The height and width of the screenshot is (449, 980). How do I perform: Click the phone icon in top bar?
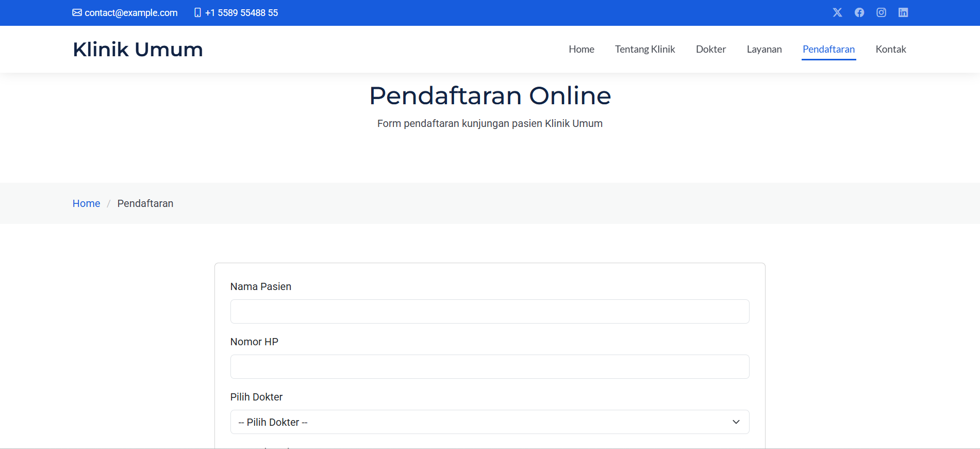click(197, 12)
